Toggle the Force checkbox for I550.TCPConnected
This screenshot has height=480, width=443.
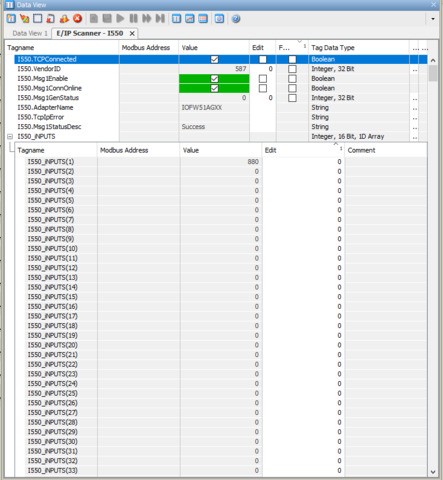[292, 59]
